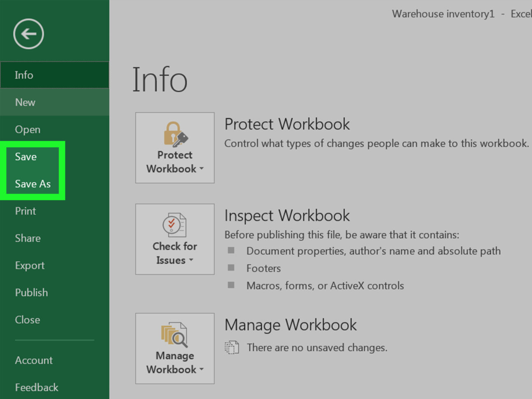Select the Check for Issues icon
Viewport: 532px width, 399px height.
pyautogui.click(x=174, y=225)
